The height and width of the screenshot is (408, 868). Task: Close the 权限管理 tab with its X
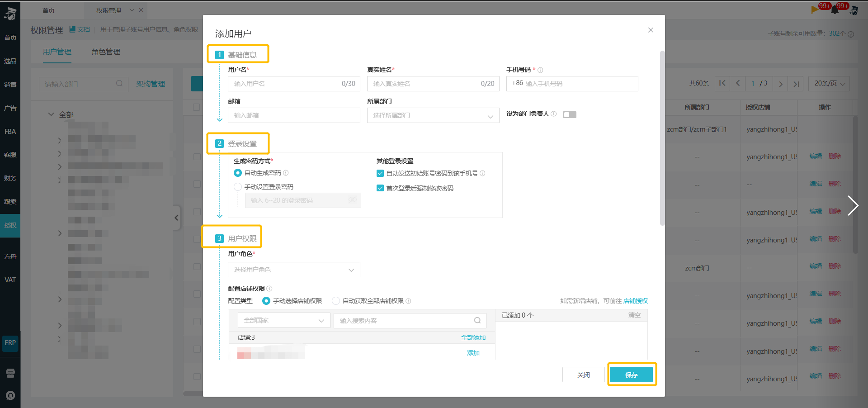tap(141, 10)
